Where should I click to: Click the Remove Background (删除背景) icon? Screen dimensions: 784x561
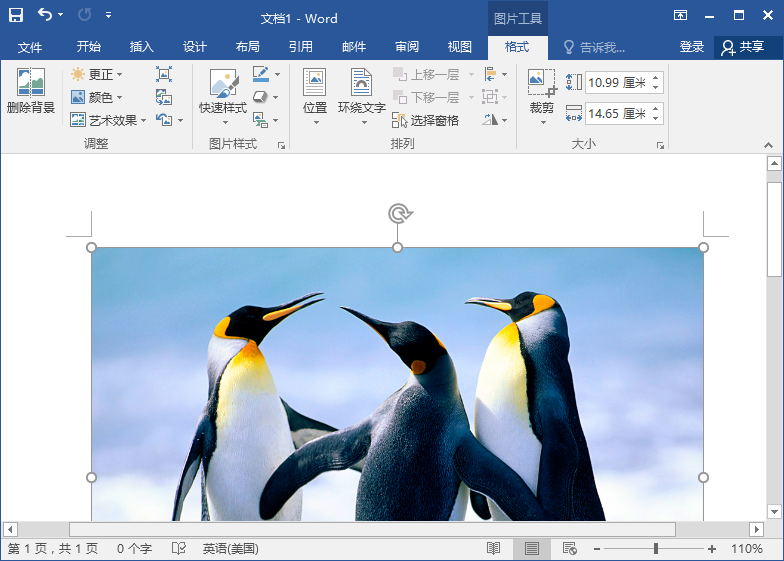[30, 90]
